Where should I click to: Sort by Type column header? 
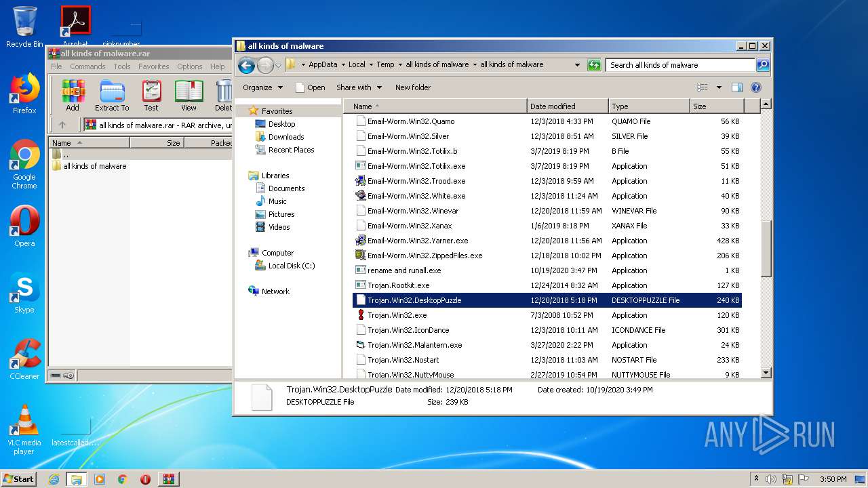[649, 106]
